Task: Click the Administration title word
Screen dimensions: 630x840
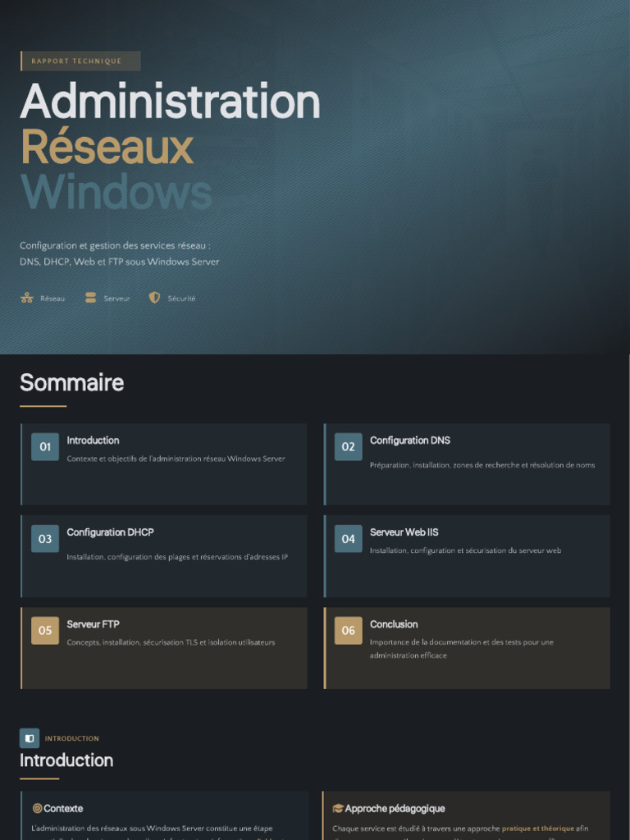Action: 170,101
